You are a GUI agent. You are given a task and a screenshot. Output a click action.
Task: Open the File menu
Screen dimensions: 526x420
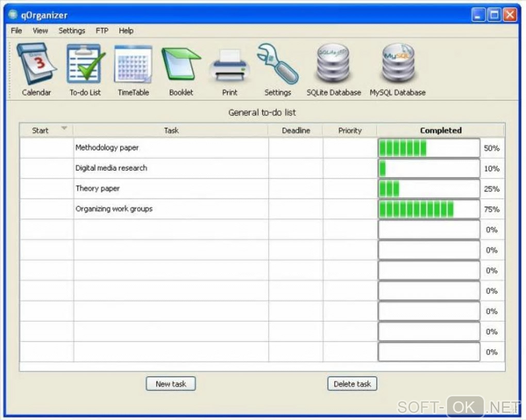point(16,31)
